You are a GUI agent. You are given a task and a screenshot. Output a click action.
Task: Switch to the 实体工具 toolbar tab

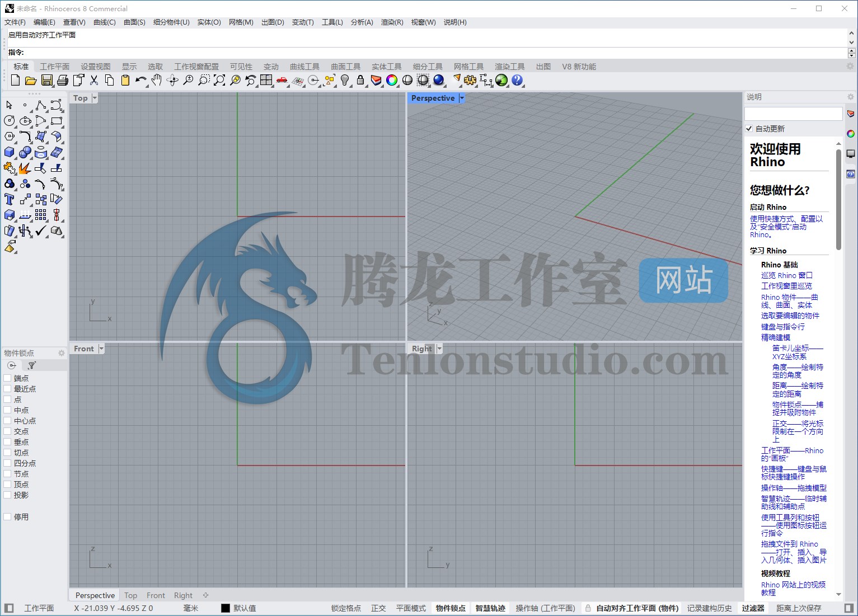pyautogui.click(x=387, y=67)
